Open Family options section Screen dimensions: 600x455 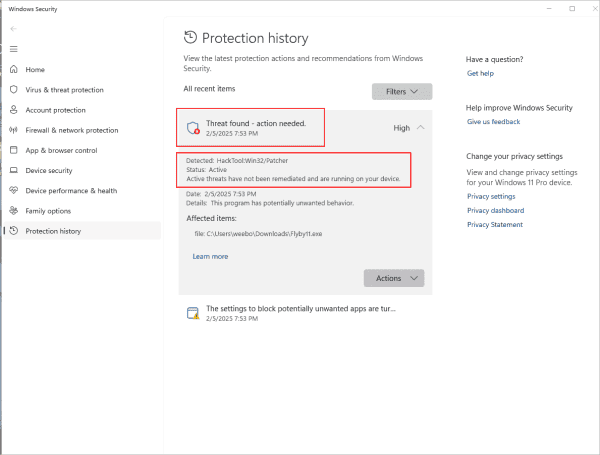(x=83, y=210)
